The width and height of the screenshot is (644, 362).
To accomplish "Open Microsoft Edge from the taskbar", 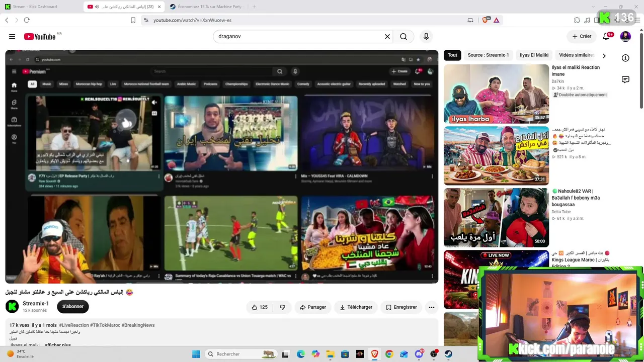I will click(300, 354).
